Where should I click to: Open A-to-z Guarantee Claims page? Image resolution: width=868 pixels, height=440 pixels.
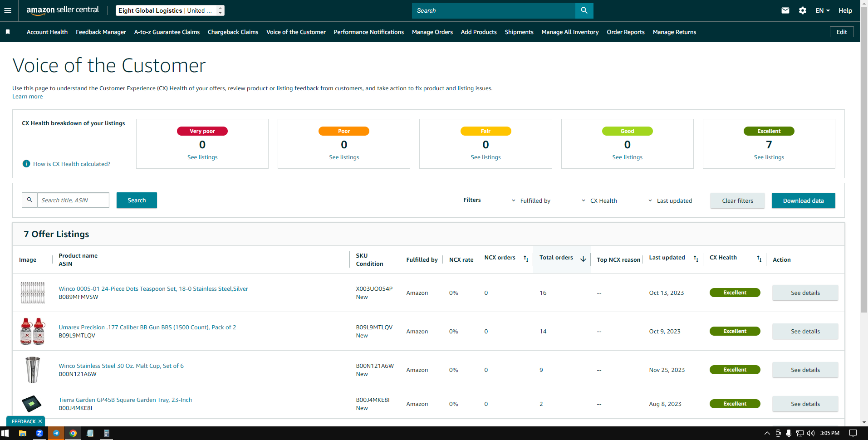[x=167, y=32]
